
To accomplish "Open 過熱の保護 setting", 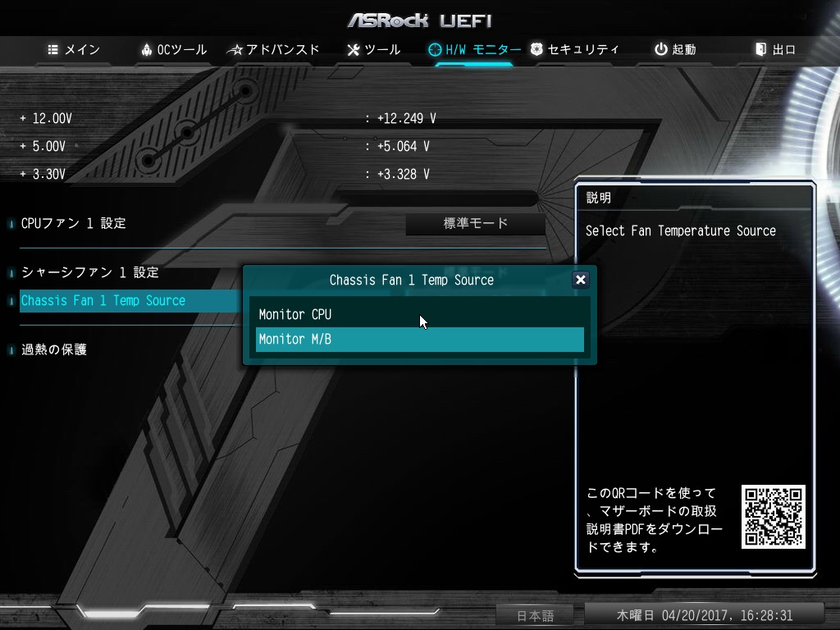I will pyautogui.click(x=53, y=349).
